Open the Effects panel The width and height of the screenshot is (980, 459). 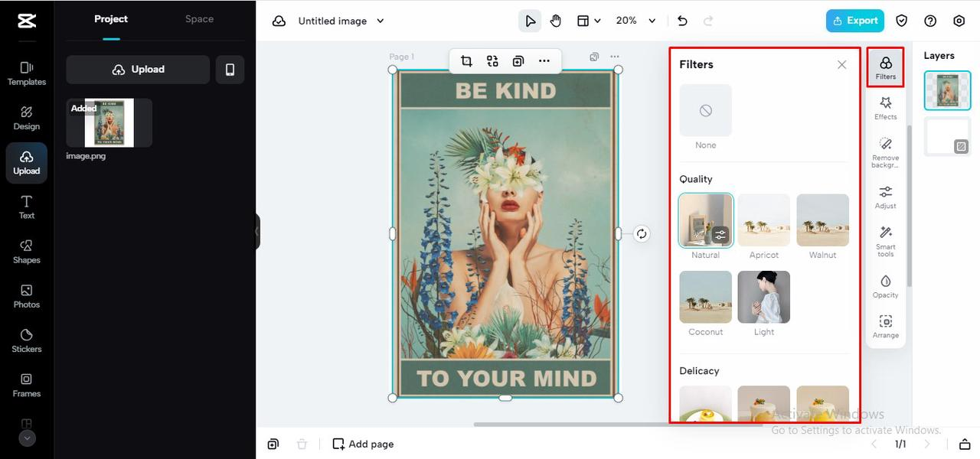[885, 107]
